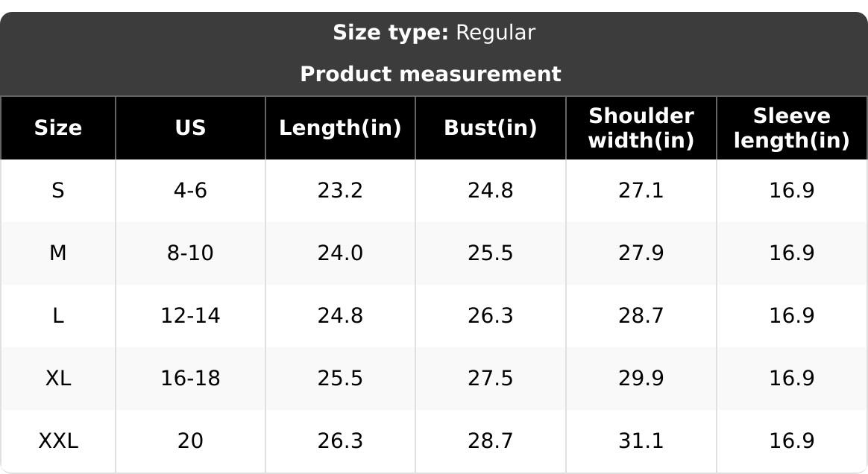Click the US size 4-6 cell

pos(190,191)
